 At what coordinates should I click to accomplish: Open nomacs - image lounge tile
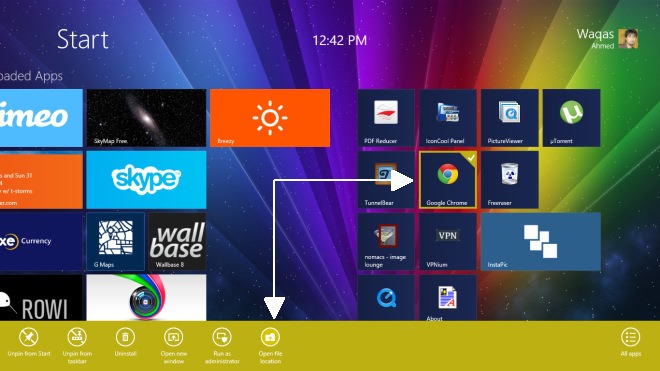point(386,242)
